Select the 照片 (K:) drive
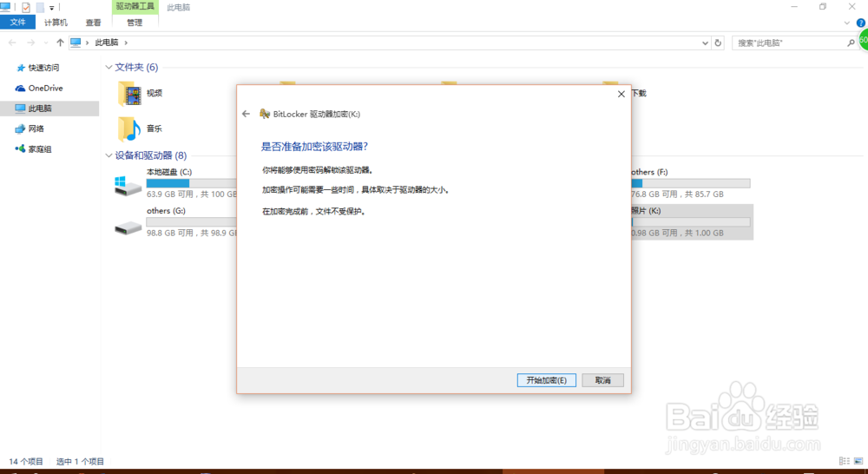This screenshot has width=868, height=474. 692,221
